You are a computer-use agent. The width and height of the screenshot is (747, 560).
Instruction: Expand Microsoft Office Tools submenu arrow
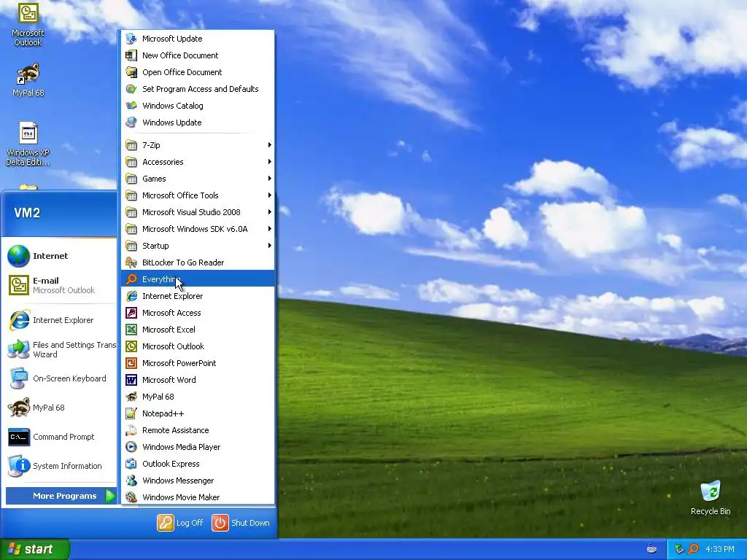pos(270,195)
